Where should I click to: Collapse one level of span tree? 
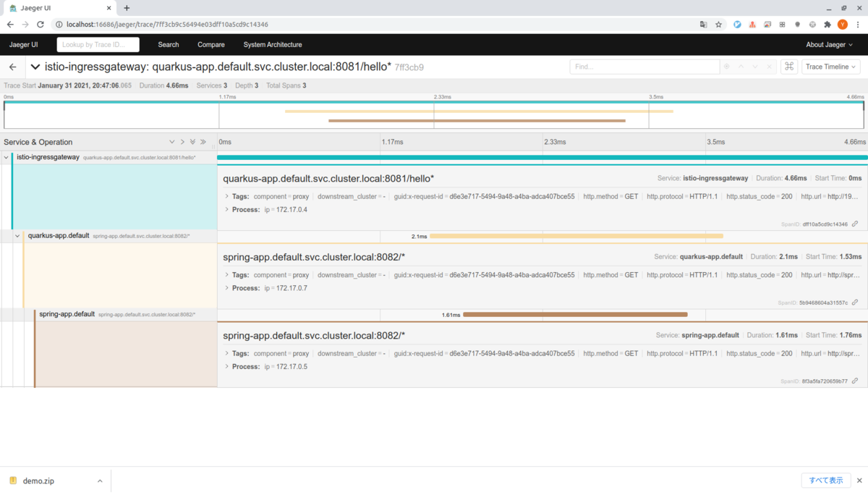pyautogui.click(x=182, y=142)
